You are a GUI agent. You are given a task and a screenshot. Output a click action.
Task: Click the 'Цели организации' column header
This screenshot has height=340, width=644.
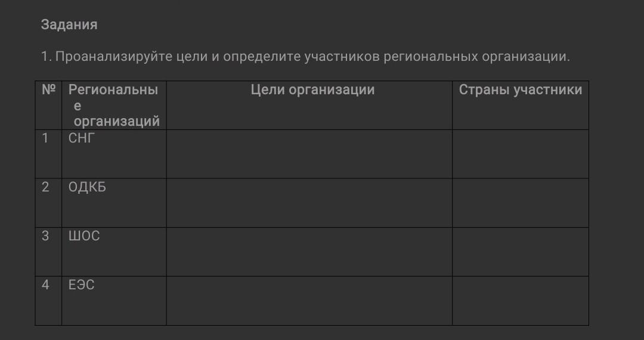coord(312,90)
